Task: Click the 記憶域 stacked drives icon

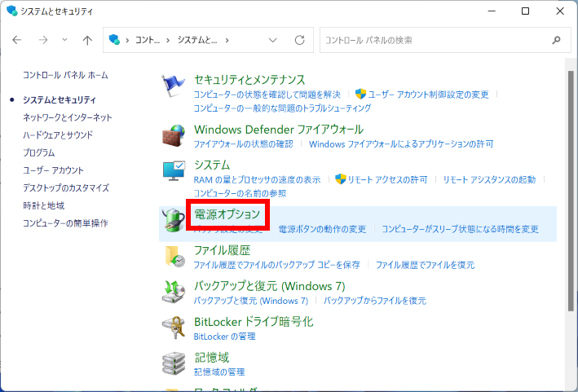Action: pyautogui.click(x=174, y=363)
